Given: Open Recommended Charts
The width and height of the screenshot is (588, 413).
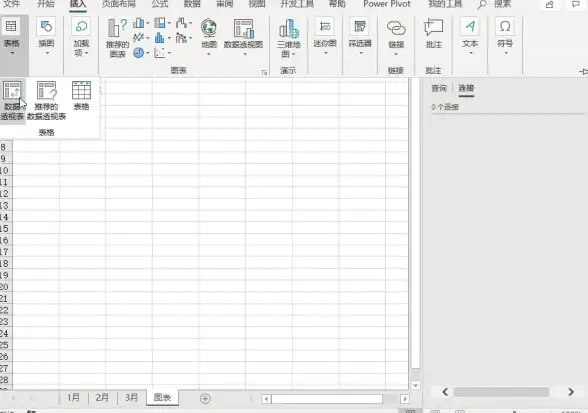Looking at the screenshot, I should (117, 38).
